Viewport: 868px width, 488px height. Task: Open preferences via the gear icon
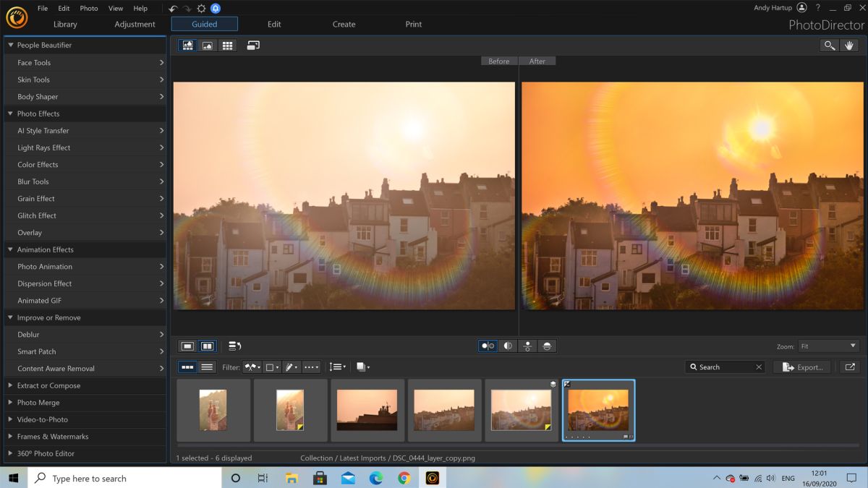tap(201, 9)
